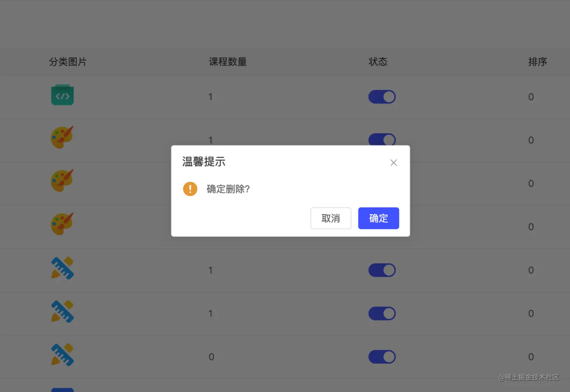
Task: Click the 取消 button
Action: tap(331, 218)
